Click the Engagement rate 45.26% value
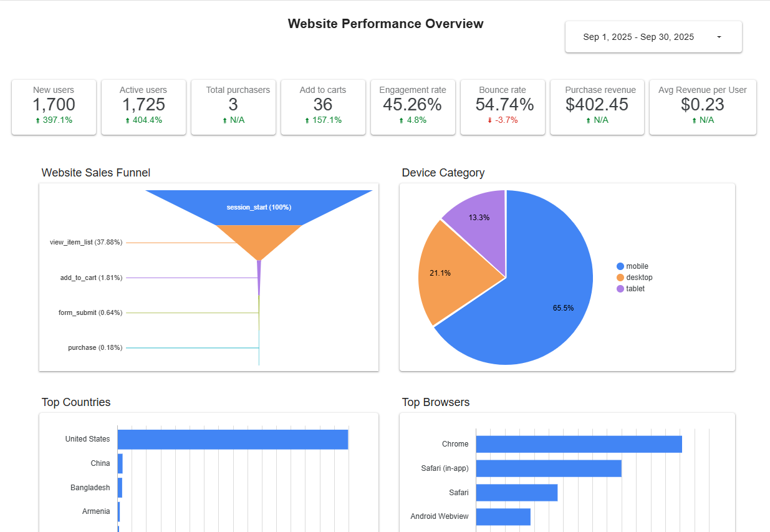The width and height of the screenshot is (770, 532). point(413,105)
